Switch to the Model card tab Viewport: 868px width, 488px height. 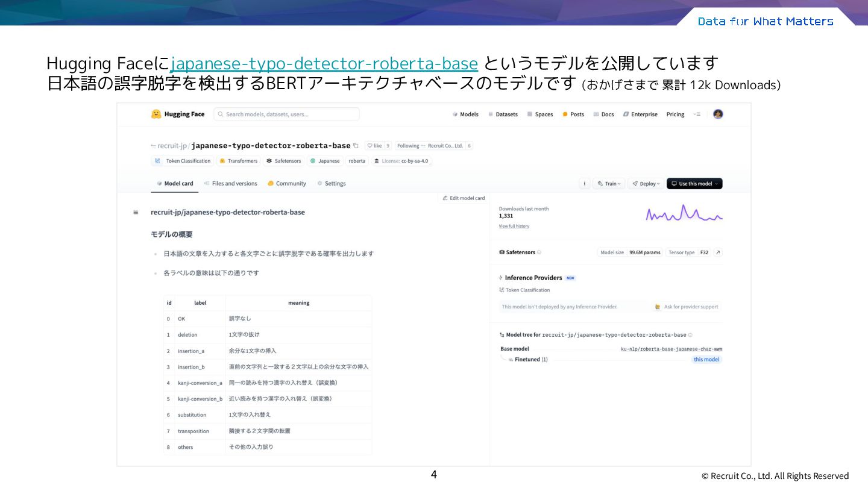(175, 184)
